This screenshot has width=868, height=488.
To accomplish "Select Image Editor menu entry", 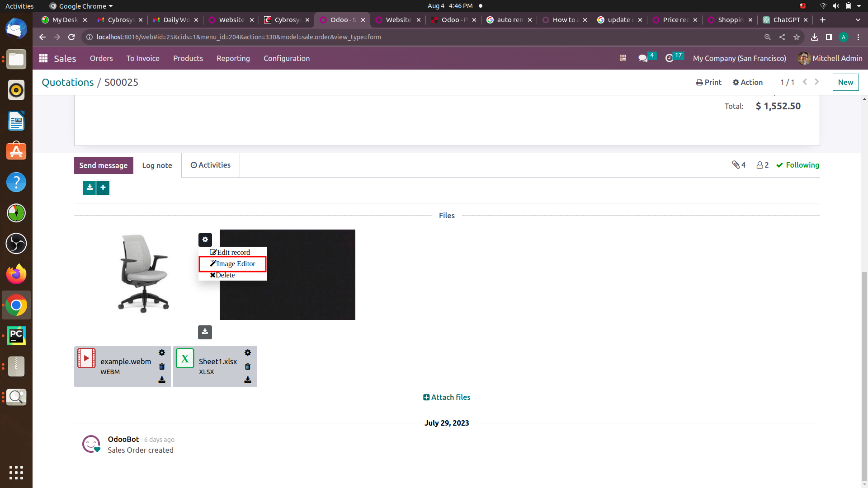I will pos(232,264).
